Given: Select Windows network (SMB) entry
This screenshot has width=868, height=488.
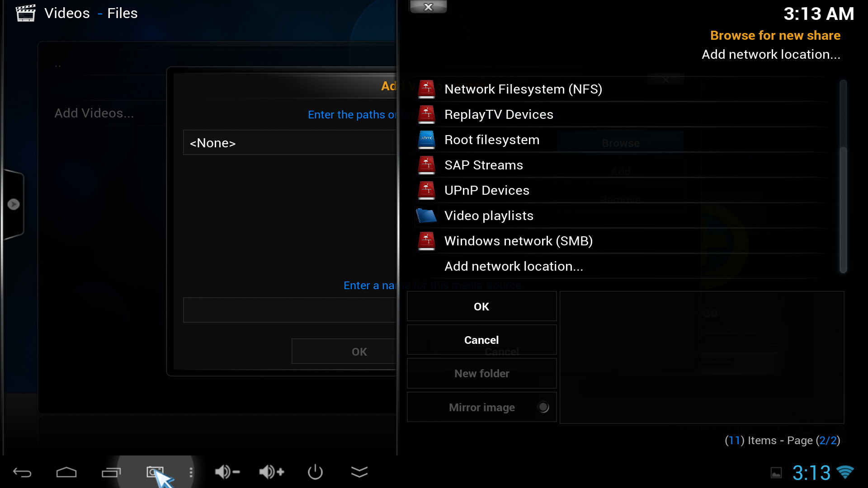Looking at the screenshot, I should click(518, 241).
